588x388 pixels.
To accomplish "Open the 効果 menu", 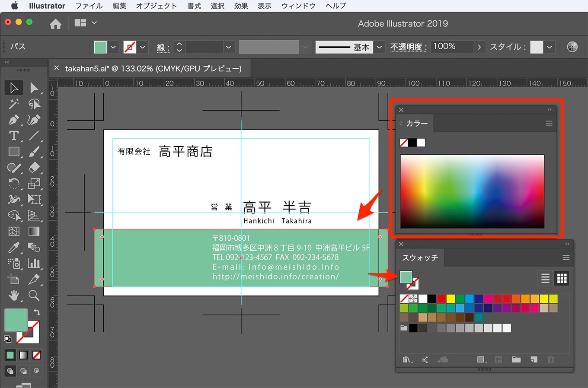I will click(x=241, y=6).
